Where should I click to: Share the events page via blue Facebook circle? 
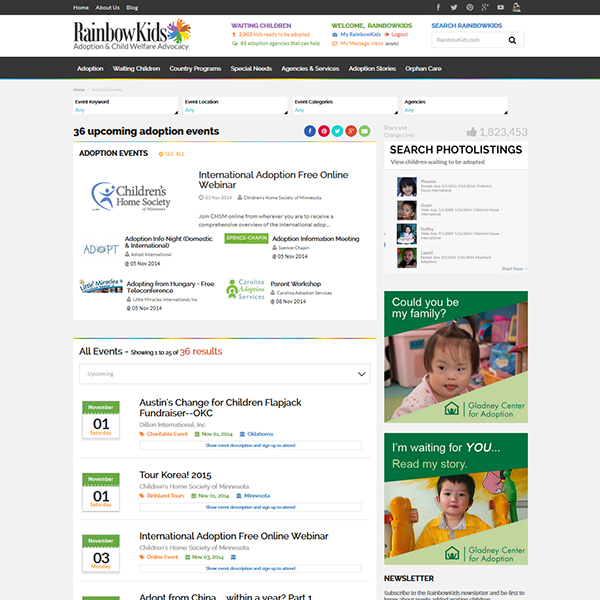tap(310, 131)
